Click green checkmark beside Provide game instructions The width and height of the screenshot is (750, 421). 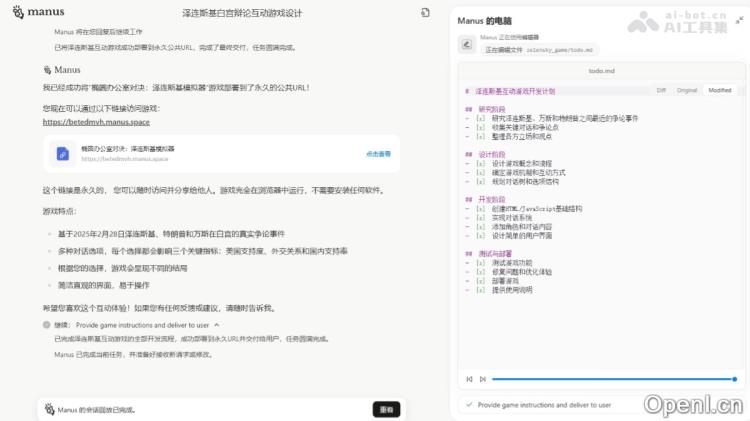click(x=469, y=405)
